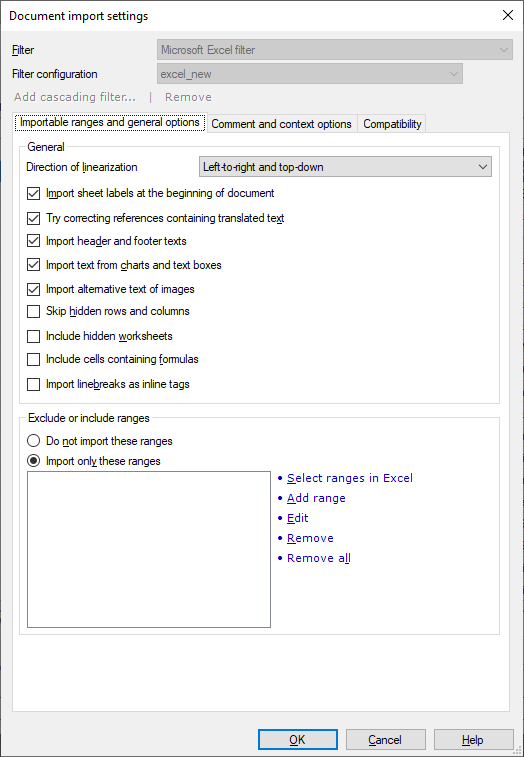Enable Skip hidden rows and columns
Image resolution: width=524 pixels, height=757 pixels.
click(33, 311)
